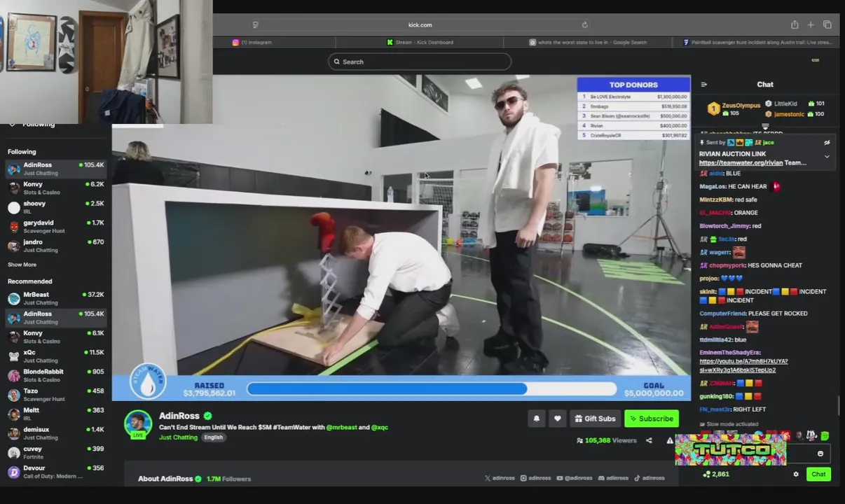This screenshot has width=845, height=504.
Task: Click the @xqc mention link
Action: [380, 427]
